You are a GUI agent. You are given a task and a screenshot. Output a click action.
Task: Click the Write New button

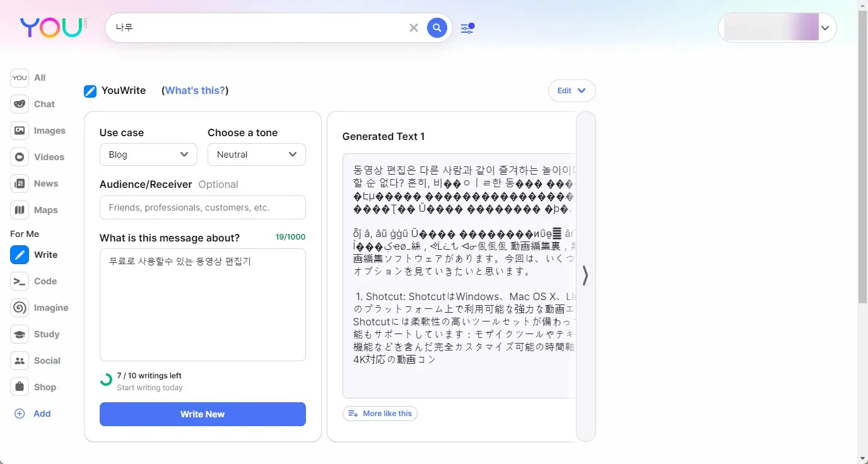[202, 414]
